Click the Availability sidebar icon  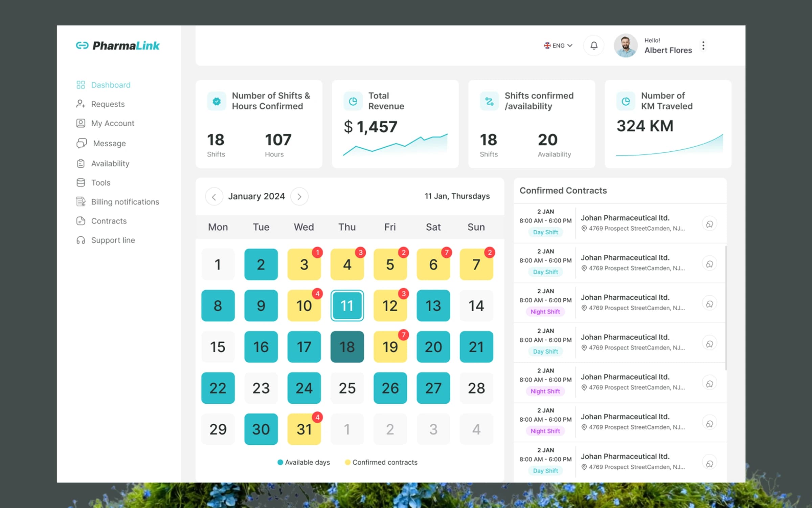[x=81, y=164]
